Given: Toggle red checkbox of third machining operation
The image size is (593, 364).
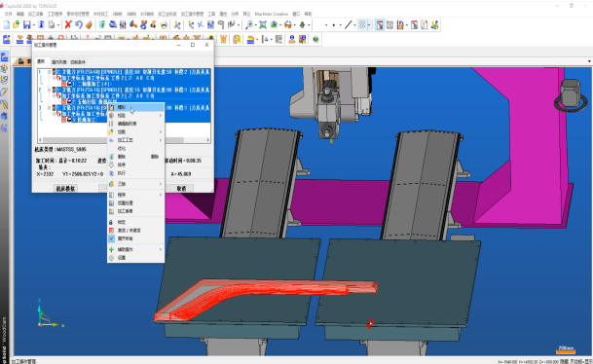Looking at the screenshot, I should pos(64,120).
